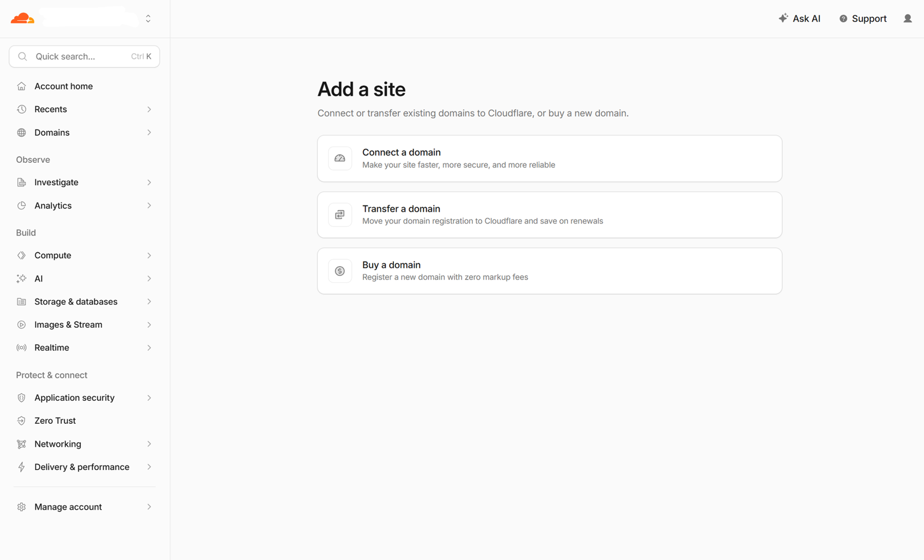Focus the Quick search field
The width and height of the screenshot is (924, 560).
(84, 57)
